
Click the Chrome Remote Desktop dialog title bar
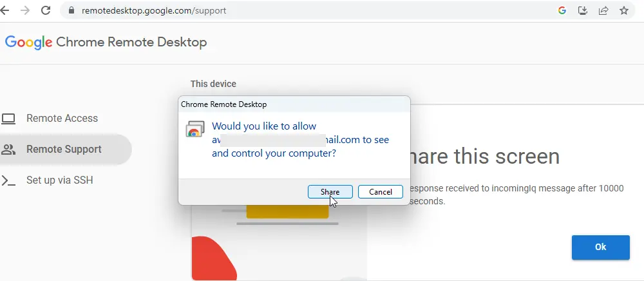point(294,104)
